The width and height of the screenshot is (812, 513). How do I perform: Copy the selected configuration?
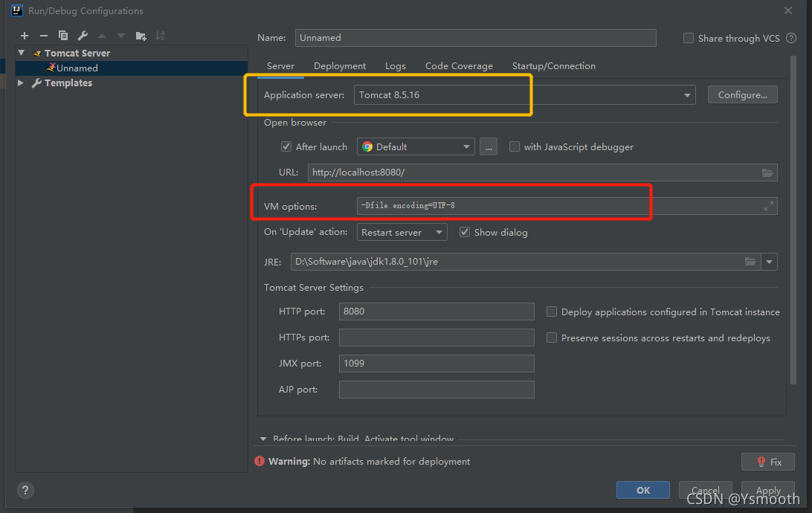pyautogui.click(x=63, y=36)
